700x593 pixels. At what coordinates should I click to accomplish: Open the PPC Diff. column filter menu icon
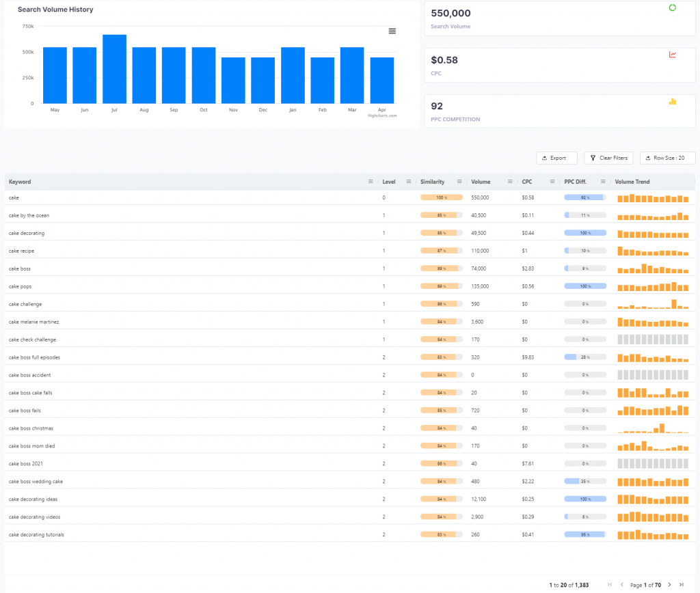pos(603,182)
